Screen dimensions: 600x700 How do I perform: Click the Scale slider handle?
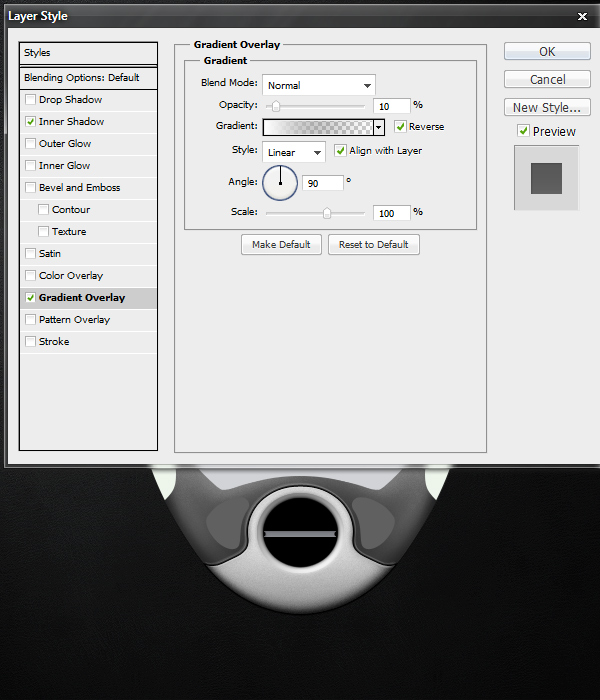click(327, 213)
